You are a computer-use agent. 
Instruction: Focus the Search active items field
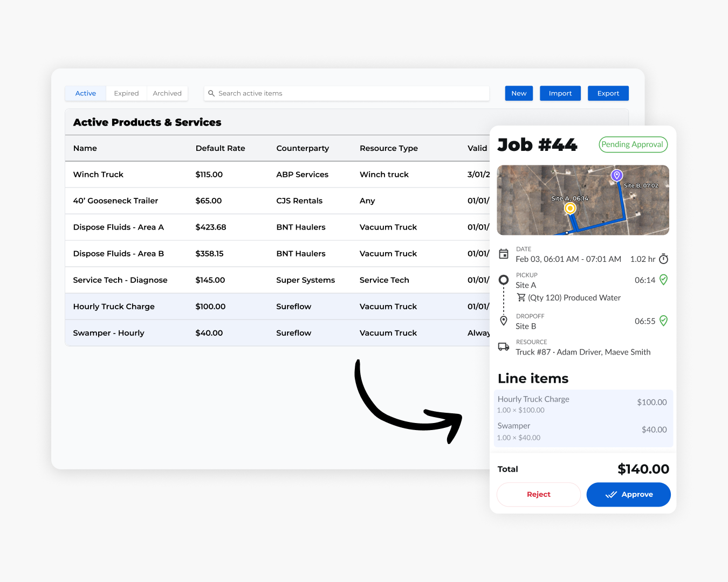347,93
